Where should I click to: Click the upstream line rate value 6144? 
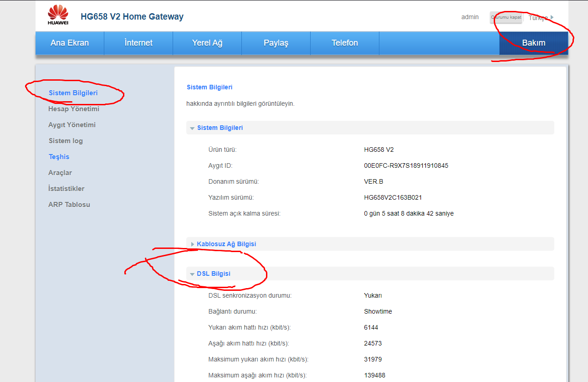[x=371, y=327]
